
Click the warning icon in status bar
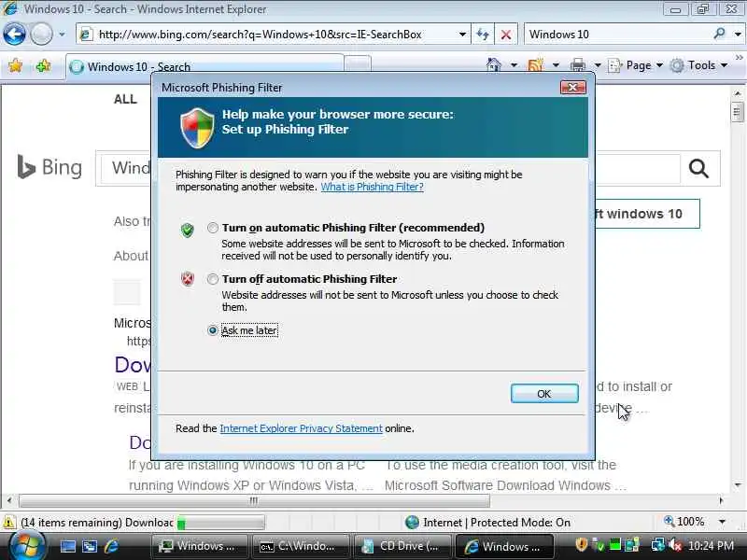click(8, 522)
